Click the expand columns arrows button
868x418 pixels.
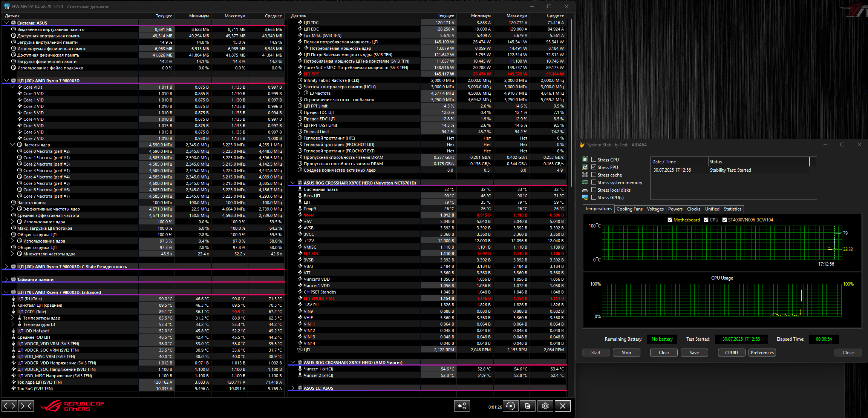click(x=9, y=406)
